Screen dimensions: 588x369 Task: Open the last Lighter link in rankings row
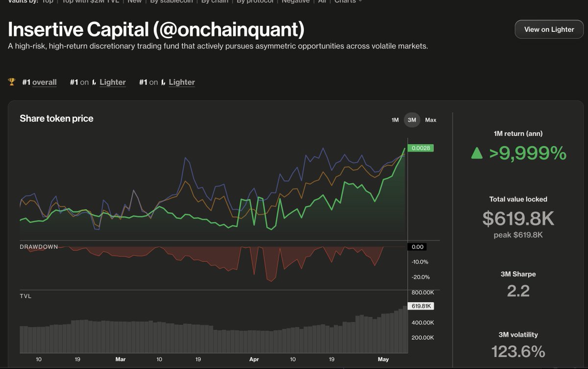(182, 82)
